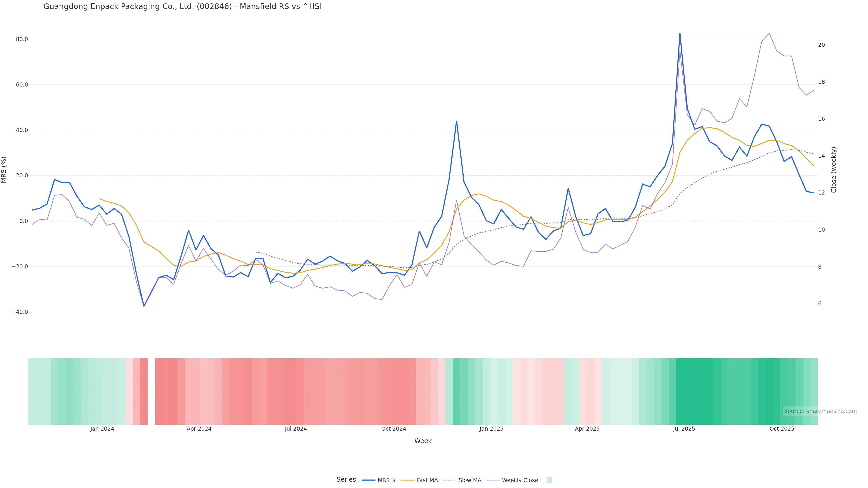Click the orange Fast MA line sample icon

(408, 480)
